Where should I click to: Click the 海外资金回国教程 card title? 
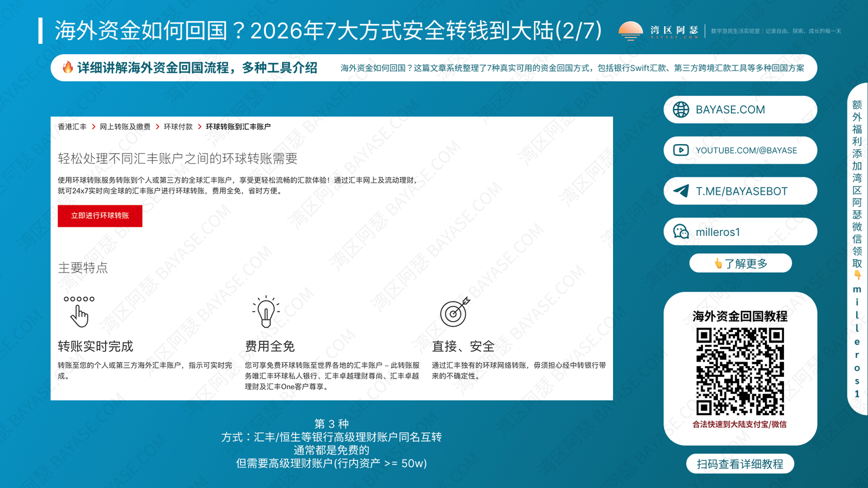coord(740,316)
